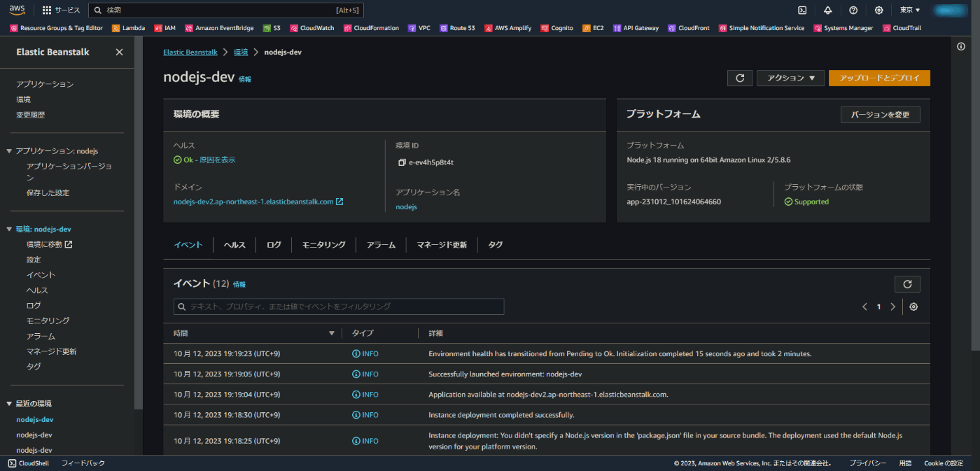The width and height of the screenshot is (980, 471).
Task: Open the CloudFormation bookmark
Action: (x=371, y=28)
